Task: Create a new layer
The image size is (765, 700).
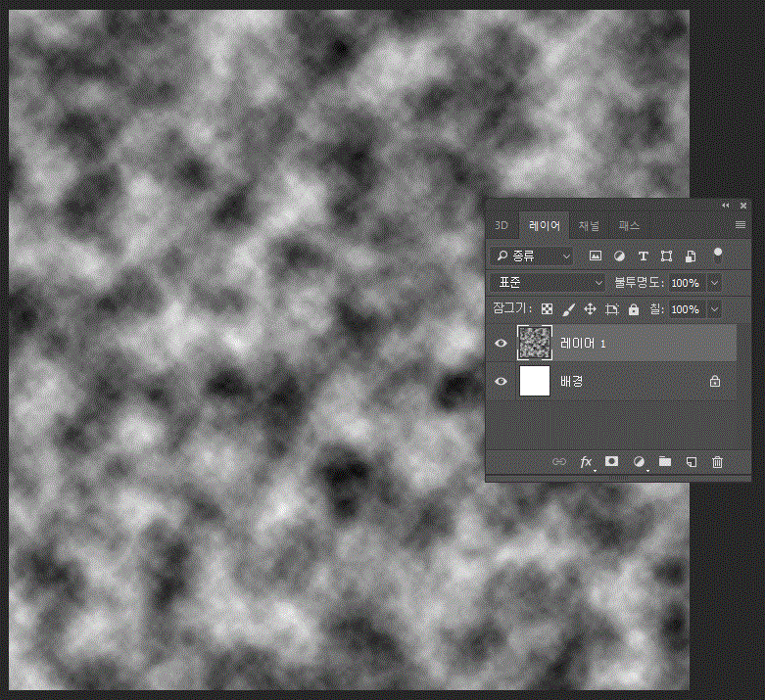Action: coord(692,461)
